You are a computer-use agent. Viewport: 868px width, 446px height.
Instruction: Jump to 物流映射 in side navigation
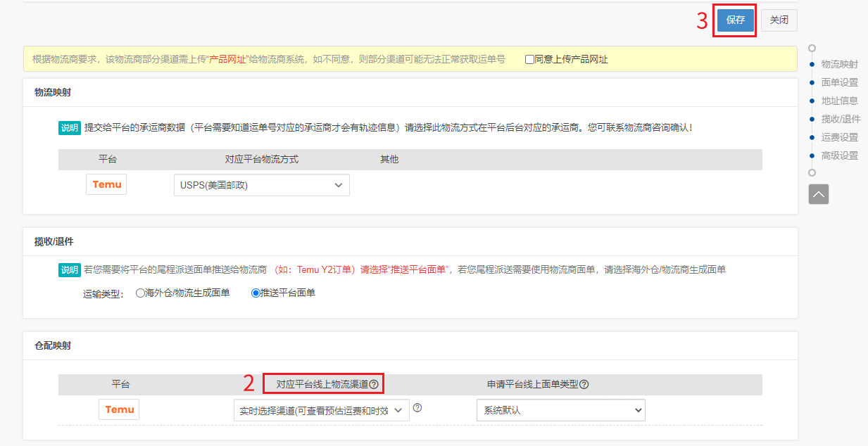click(x=839, y=64)
